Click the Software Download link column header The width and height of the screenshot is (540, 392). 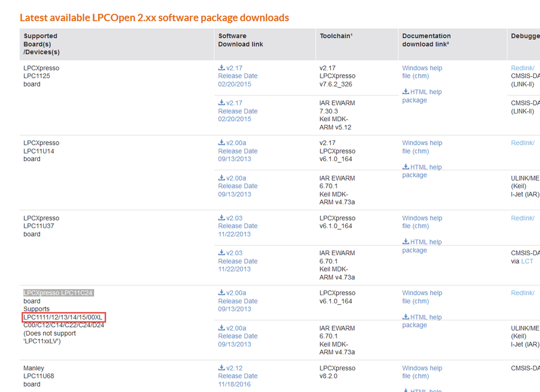(240, 40)
